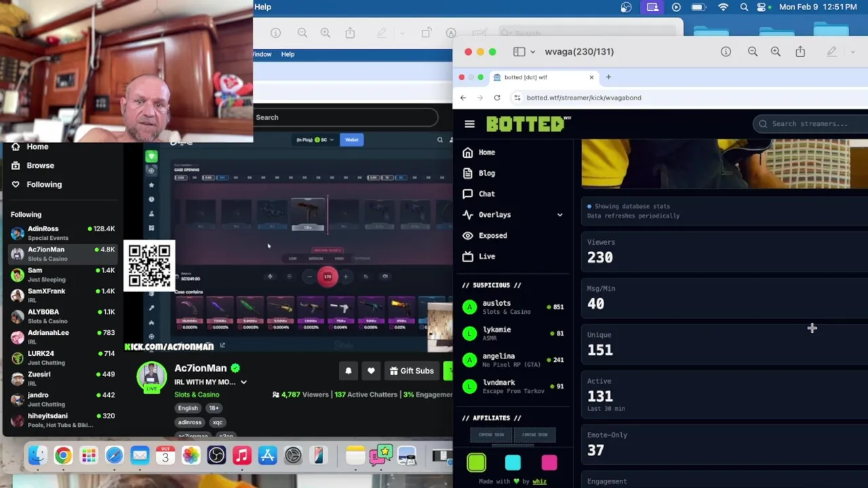Zoom in on the wvaga Preview window

(776, 52)
